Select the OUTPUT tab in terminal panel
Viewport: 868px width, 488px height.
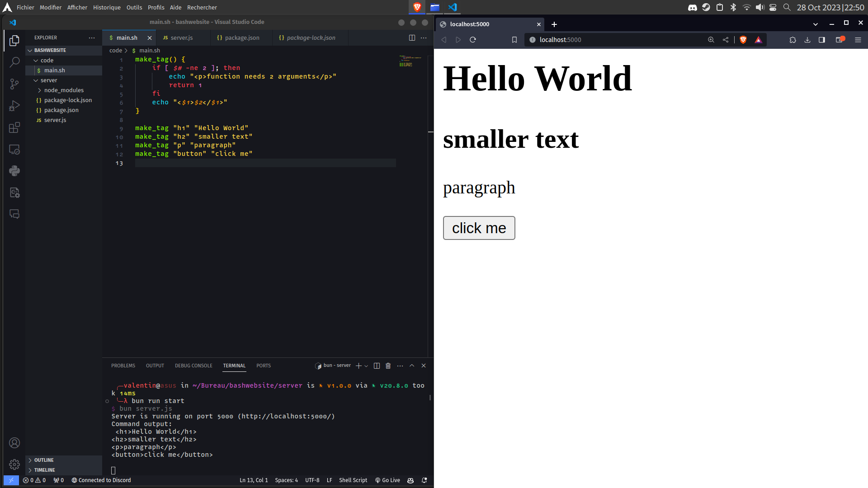click(x=155, y=365)
